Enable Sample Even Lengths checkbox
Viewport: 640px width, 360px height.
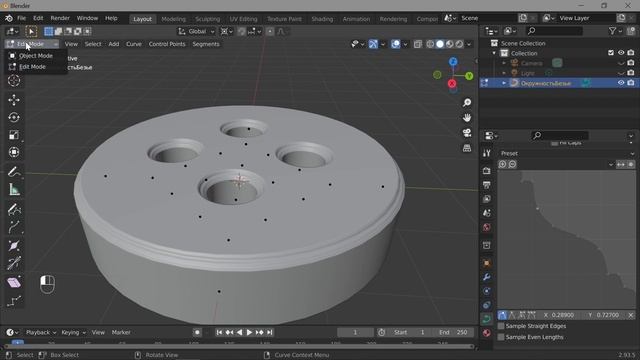(x=501, y=337)
